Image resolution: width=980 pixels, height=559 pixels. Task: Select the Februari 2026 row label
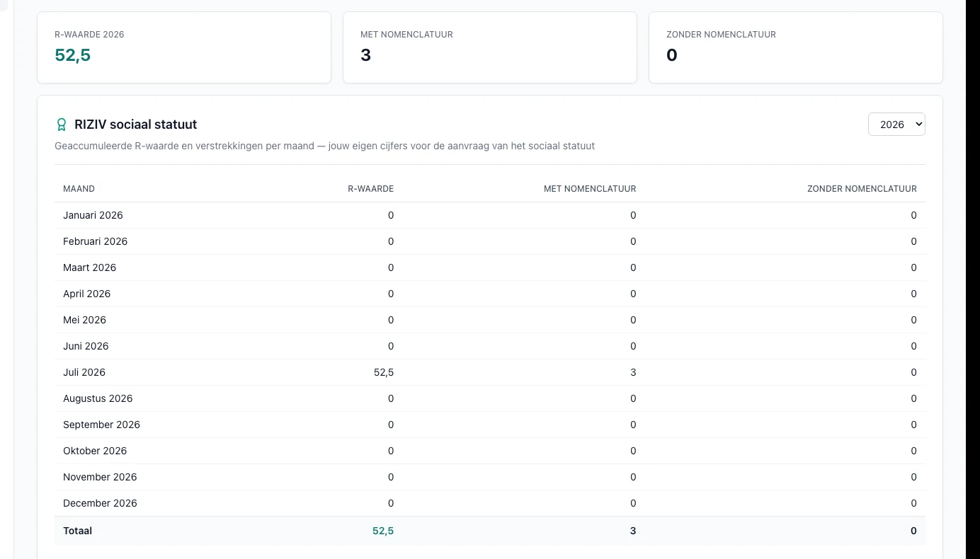click(95, 241)
